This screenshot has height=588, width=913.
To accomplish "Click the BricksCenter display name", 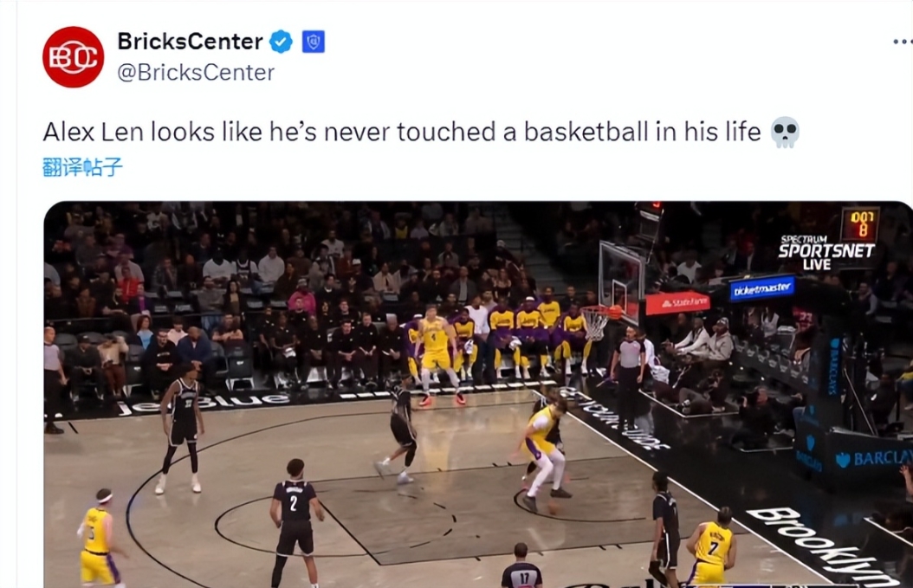I will click(x=190, y=42).
